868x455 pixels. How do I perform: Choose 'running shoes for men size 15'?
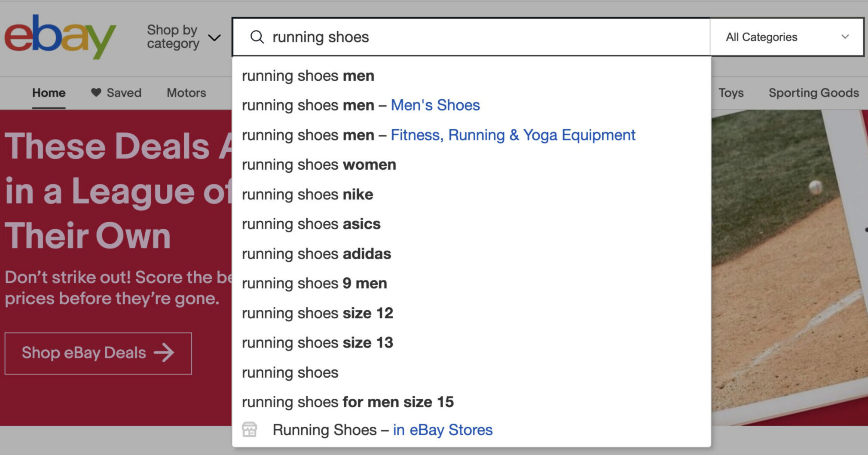tap(471, 402)
